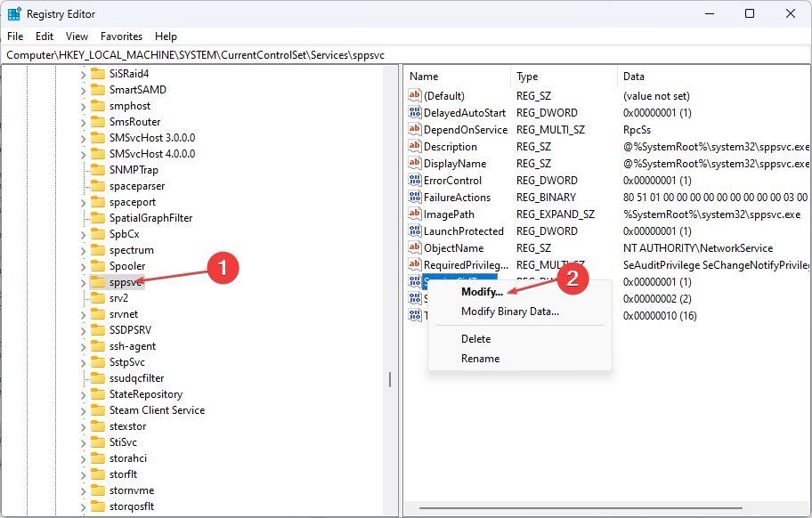This screenshot has height=518, width=812.
Task: Select the DependOnService value icon
Action: coord(415,129)
